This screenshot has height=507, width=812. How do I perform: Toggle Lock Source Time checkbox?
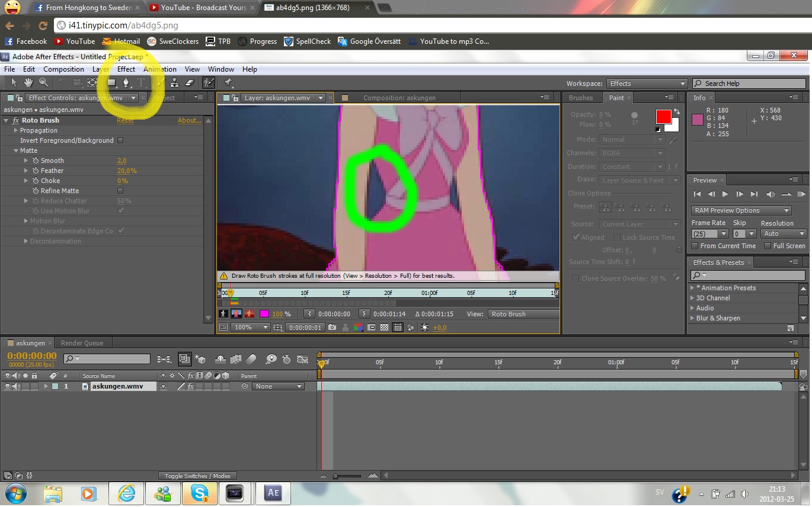coord(616,238)
